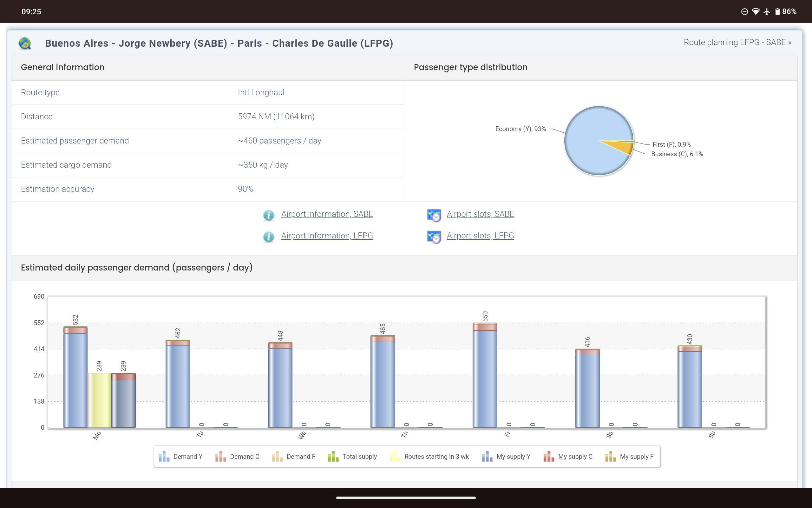Click the My supply F legend icon
812x508 pixels.
pos(610,457)
